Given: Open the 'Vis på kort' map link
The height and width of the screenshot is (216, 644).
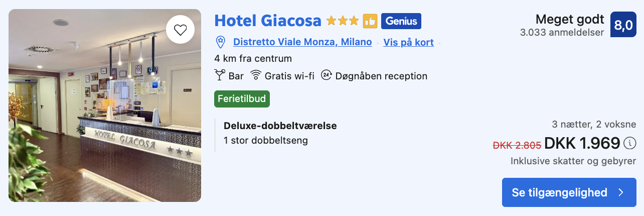Looking at the screenshot, I should pyautogui.click(x=408, y=42).
